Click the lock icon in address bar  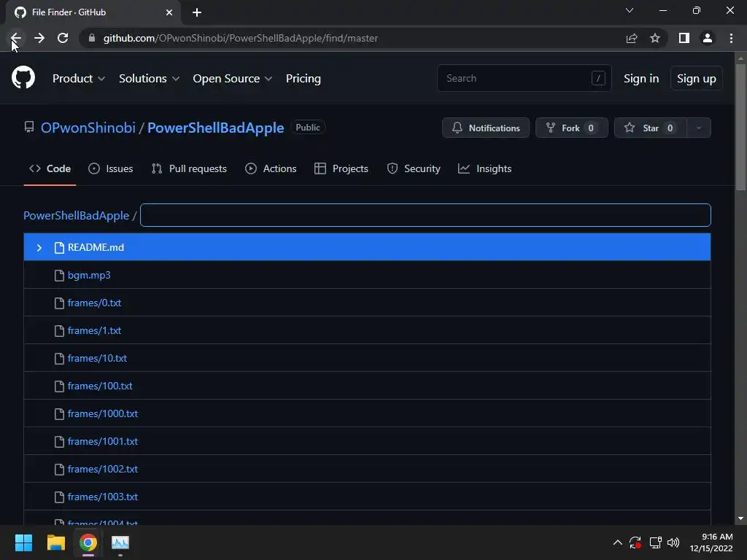point(92,38)
